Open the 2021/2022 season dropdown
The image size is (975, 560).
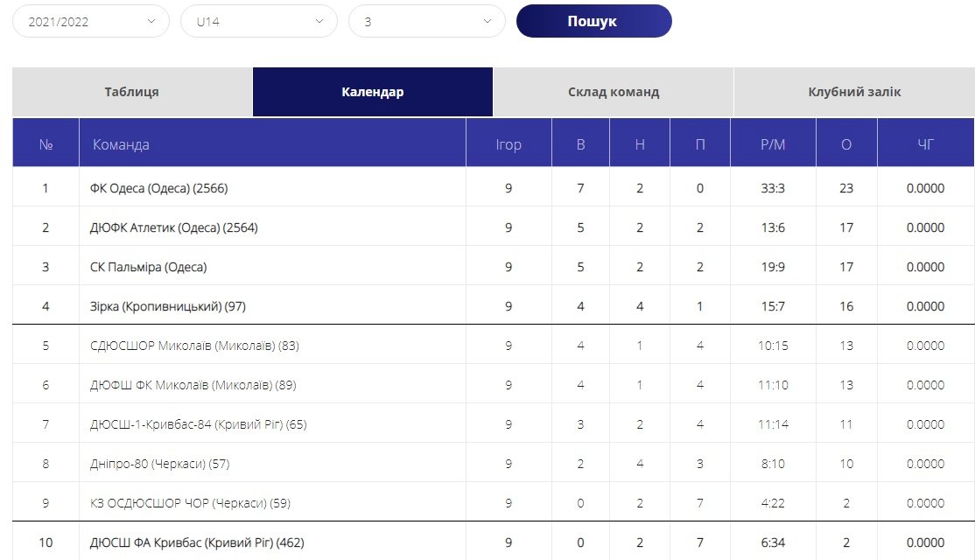tap(90, 22)
